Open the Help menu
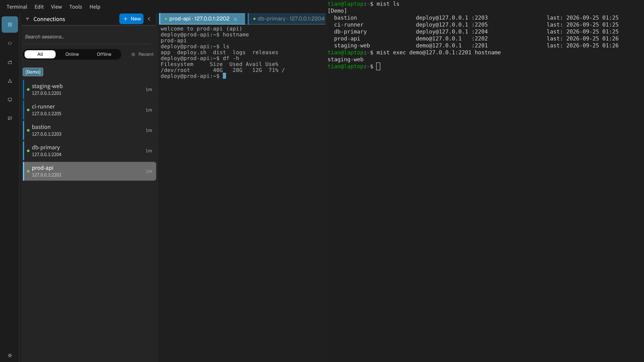 (x=95, y=7)
